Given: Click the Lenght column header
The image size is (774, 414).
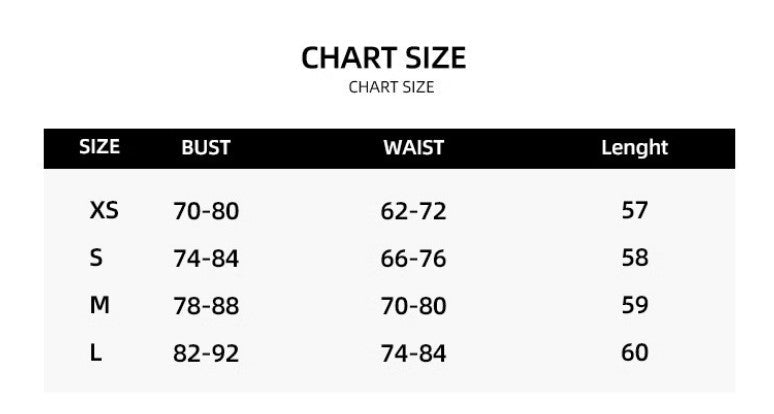Looking at the screenshot, I should coord(634,148).
